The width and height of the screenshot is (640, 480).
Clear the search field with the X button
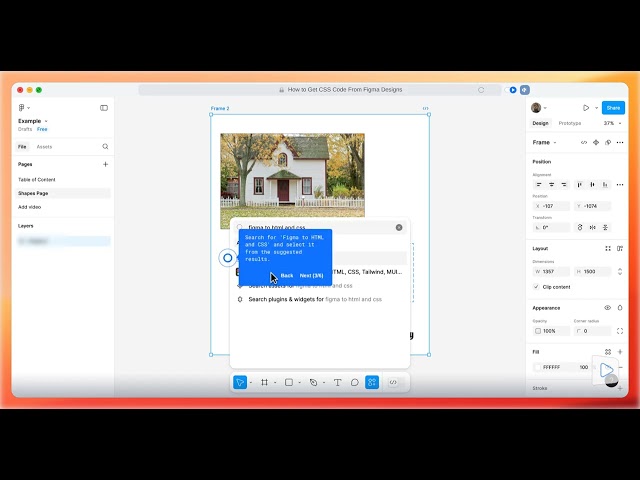[399, 227]
